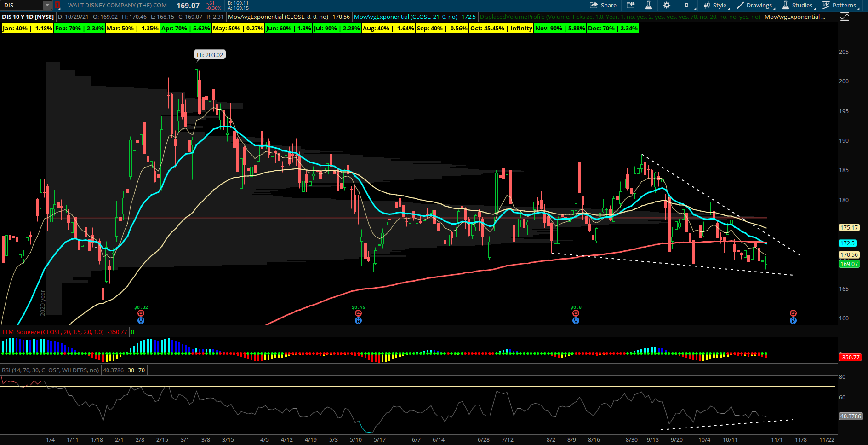Click the 170.56 price axis label

(849, 255)
